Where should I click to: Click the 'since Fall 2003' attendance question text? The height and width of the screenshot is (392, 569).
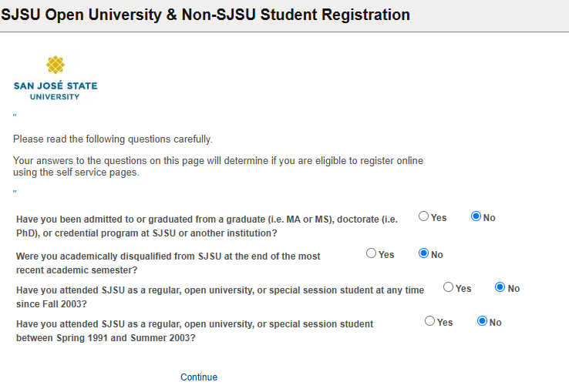[220, 297]
